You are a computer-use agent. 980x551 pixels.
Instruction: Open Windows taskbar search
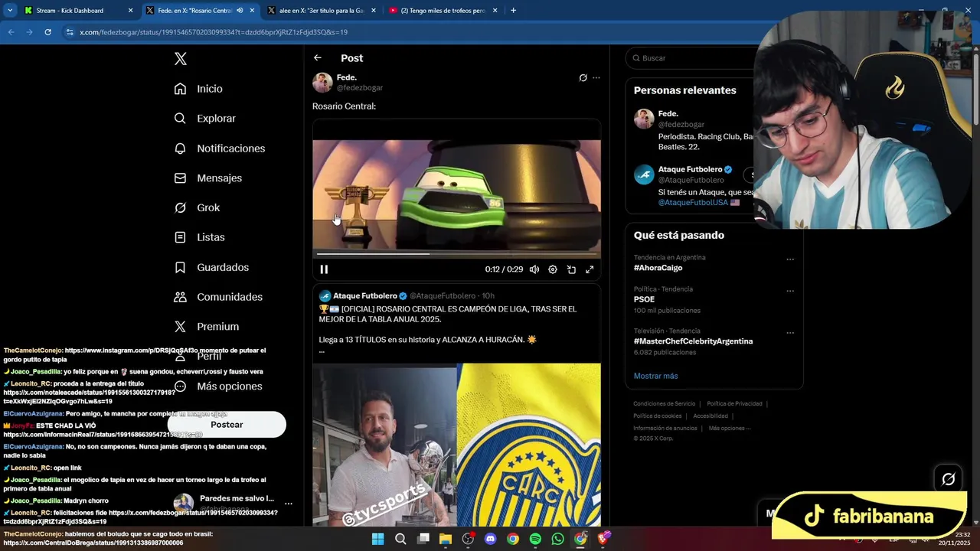click(400, 539)
